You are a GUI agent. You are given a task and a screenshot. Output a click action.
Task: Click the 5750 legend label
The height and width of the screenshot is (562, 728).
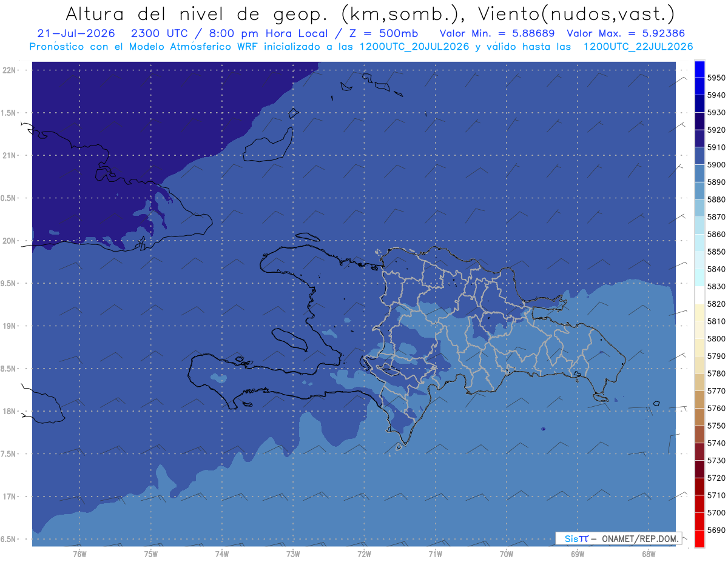click(716, 426)
